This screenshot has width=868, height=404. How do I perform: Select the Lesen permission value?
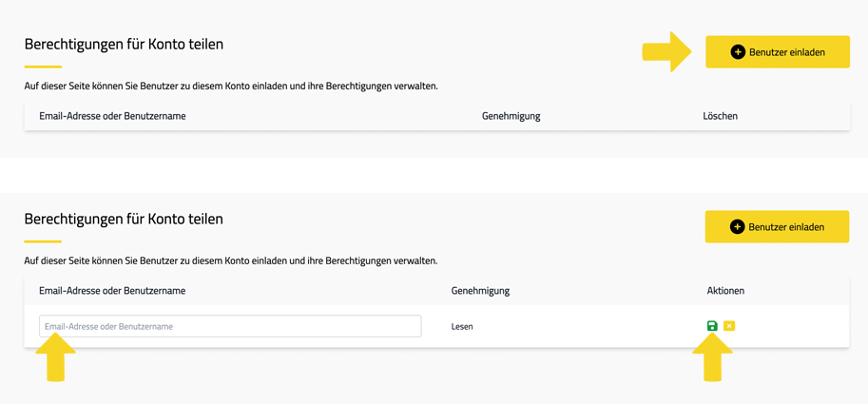462,326
